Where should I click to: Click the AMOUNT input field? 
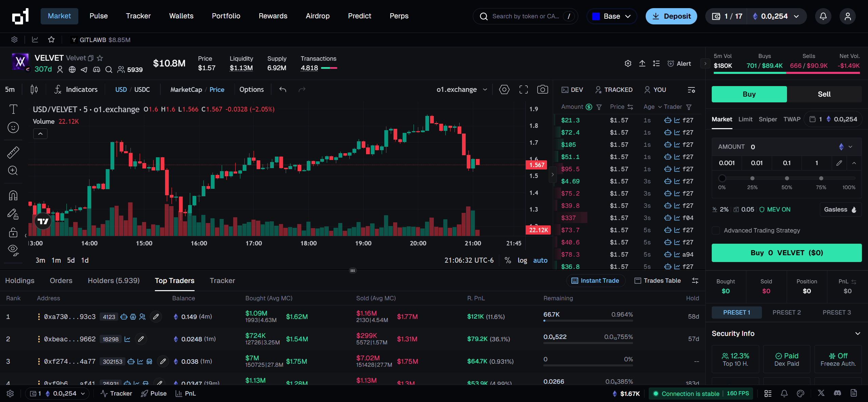pos(787,147)
